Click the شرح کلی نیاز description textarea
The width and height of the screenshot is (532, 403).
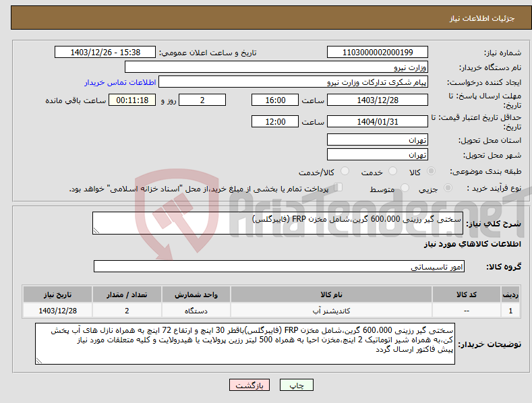coord(278,223)
